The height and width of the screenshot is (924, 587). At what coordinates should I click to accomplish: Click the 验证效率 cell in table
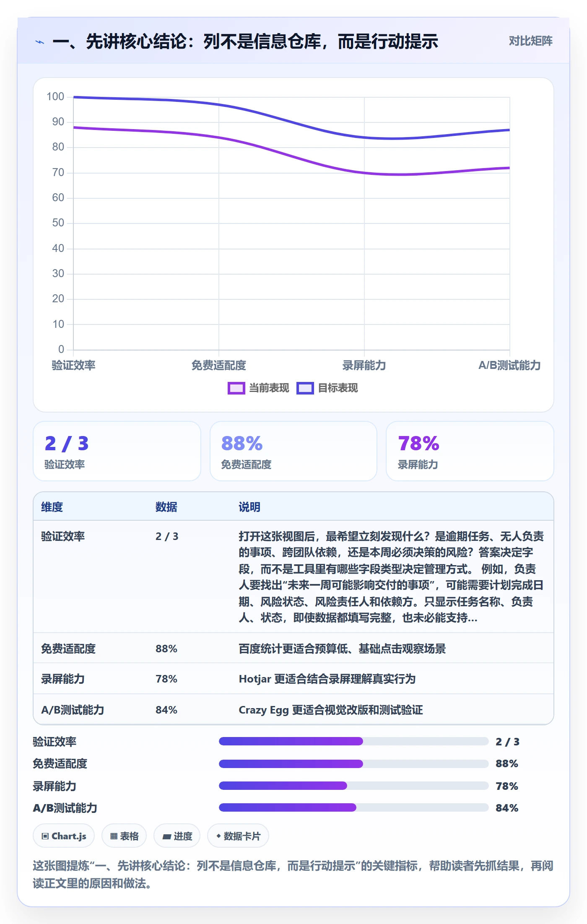[63, 536]
